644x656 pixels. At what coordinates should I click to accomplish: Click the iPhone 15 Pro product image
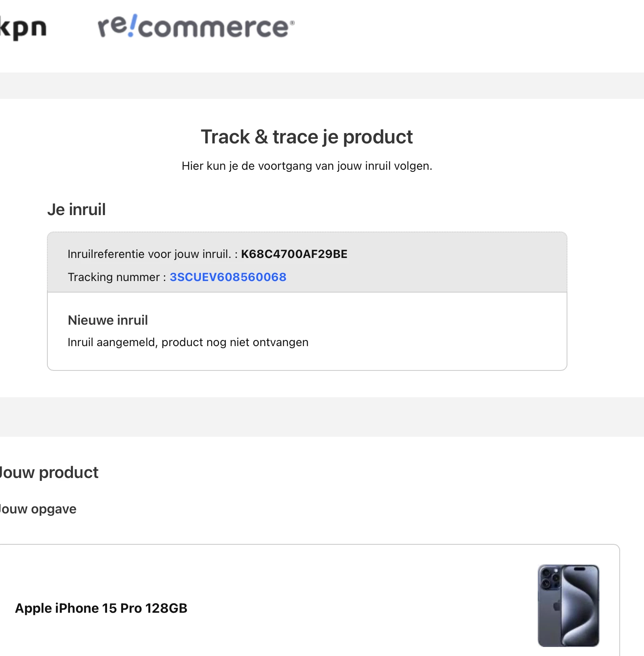pyautogui.click(x=568, y=605)
